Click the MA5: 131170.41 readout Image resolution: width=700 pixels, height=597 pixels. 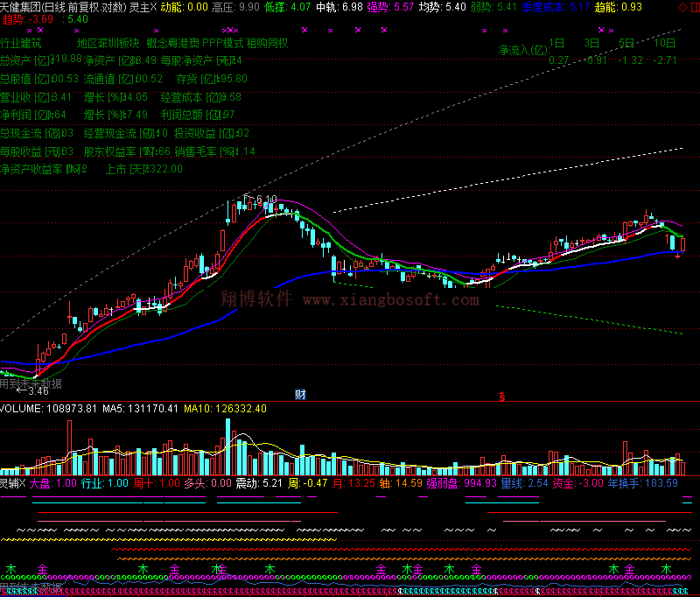click(x=140, y=409)
